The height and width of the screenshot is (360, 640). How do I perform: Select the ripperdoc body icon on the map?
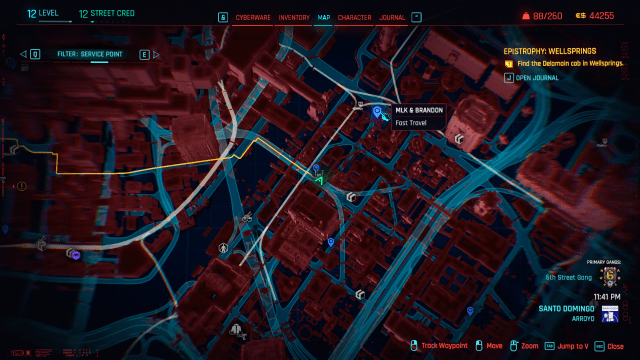click(223, 247)
